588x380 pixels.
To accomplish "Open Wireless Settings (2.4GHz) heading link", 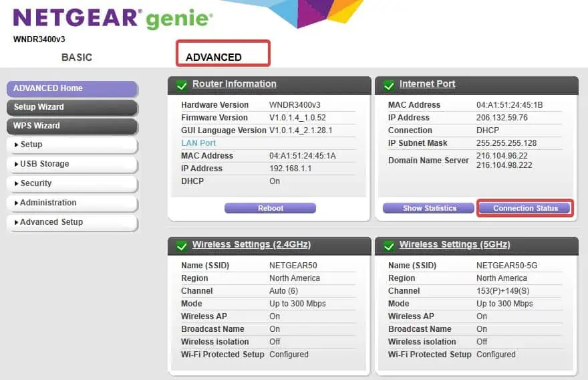I will pos(252,244).
